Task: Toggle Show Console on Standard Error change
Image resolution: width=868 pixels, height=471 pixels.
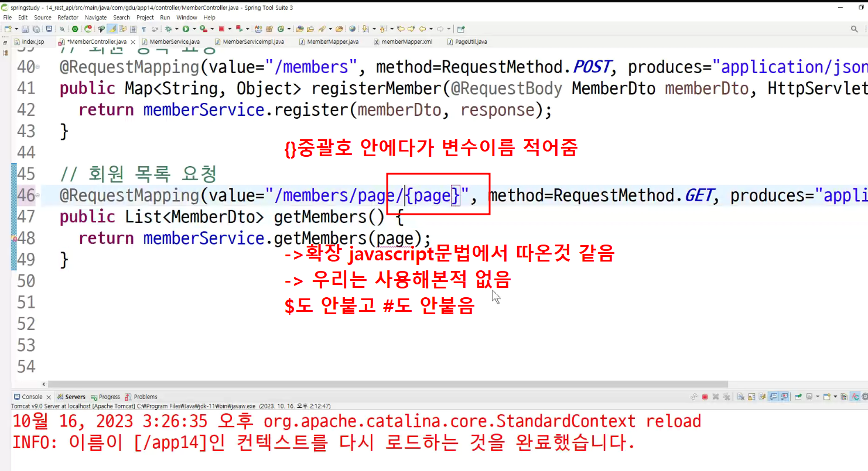Action: tap(784, 397)
